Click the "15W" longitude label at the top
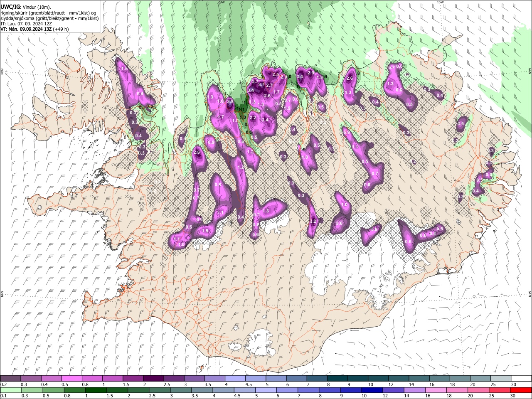Screen dimensions: 532x399 click(x=440, y=2)
